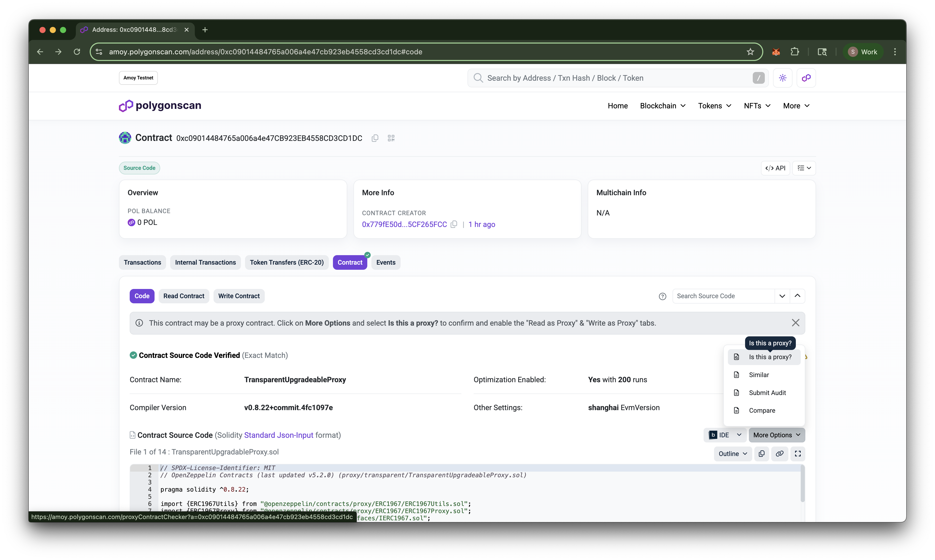The image size is (935, 560).
Task: Open the search help question icon
Action: (662, 296)
